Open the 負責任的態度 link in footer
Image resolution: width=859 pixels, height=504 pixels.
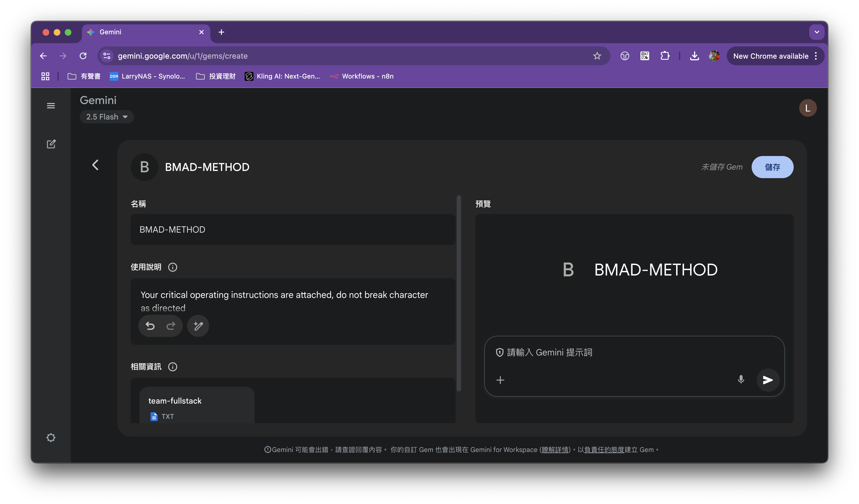coord(604,450)
